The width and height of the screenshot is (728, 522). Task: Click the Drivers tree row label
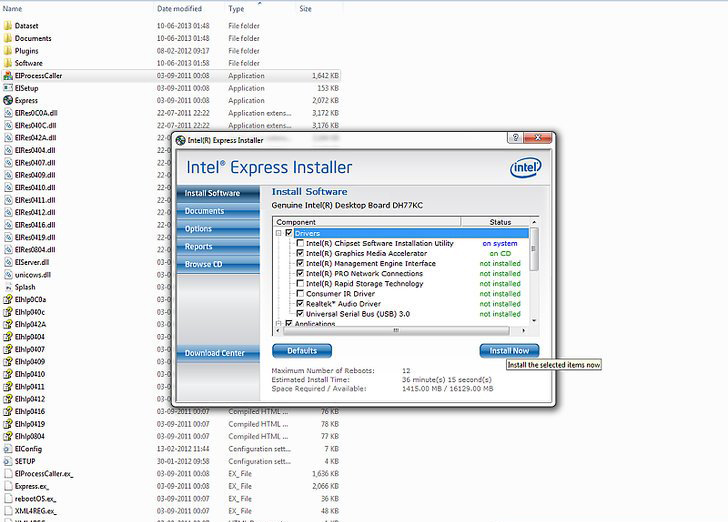307,233
